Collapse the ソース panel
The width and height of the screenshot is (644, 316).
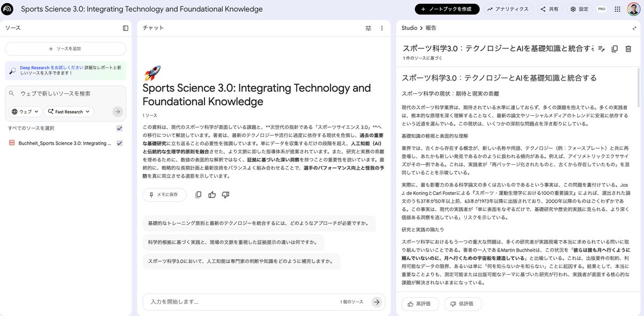[126, 28]
